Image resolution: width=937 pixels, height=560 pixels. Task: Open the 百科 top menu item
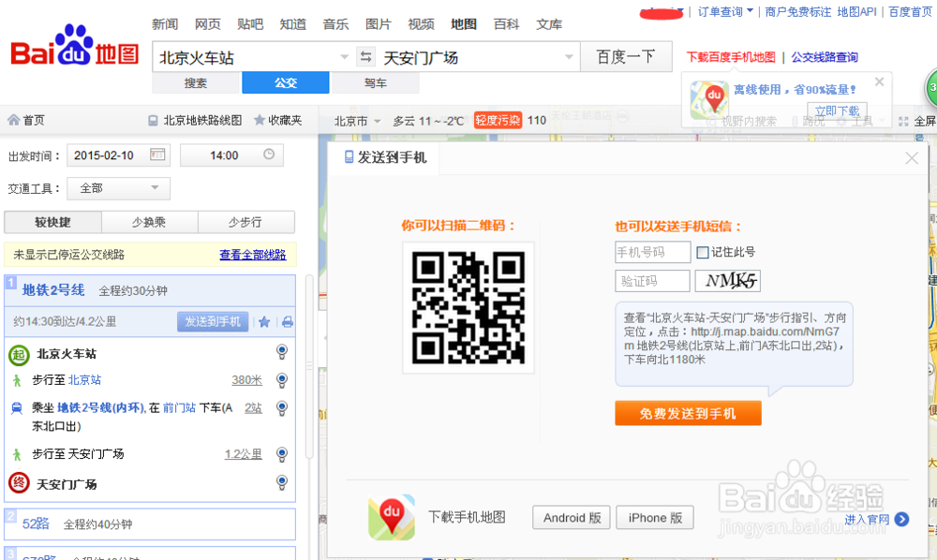(506, 24)
